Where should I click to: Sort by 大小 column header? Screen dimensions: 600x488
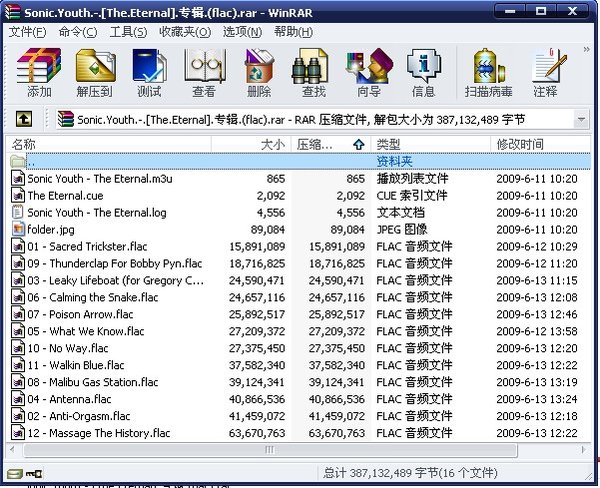pyautogui.click(x=251, y=144)
